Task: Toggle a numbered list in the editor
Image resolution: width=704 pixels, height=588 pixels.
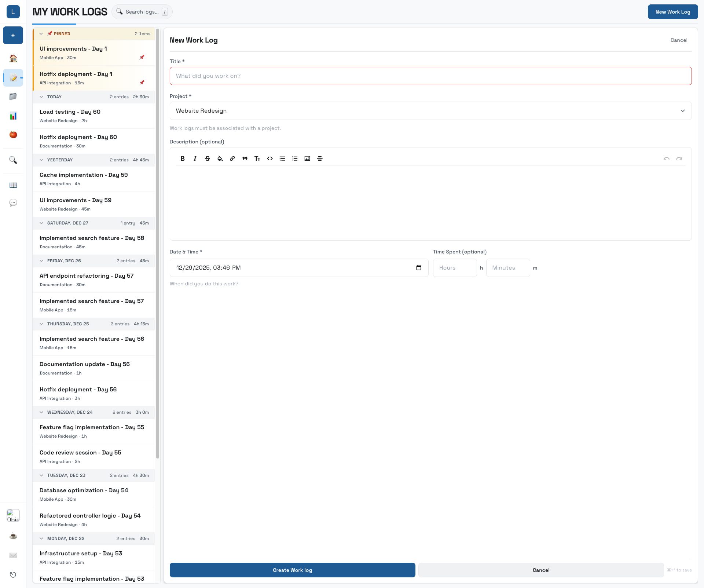Action: [294, 158]
